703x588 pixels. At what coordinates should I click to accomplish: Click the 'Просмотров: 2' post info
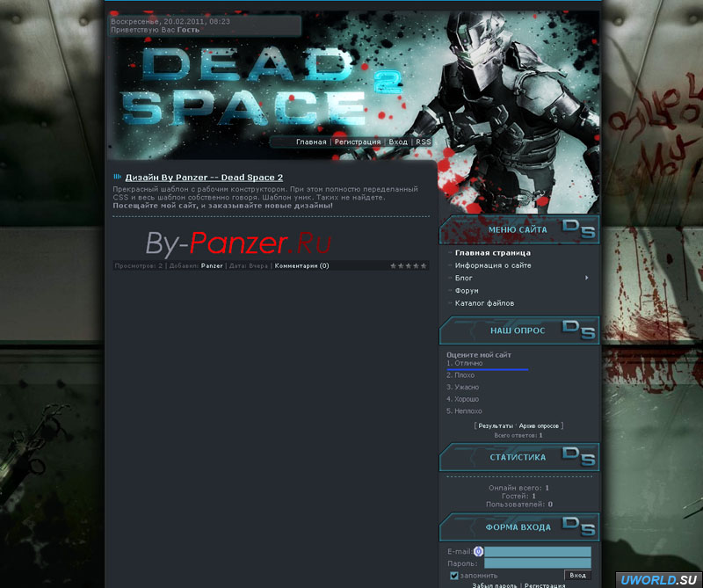tap(139, 266)
